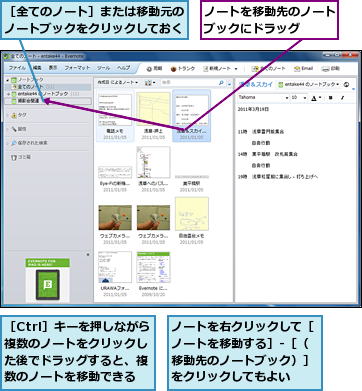Image resolution: width=362 pixels, height=391 pixels.
Task: Click the 印刷 print toolbar button
Action: [330, 69]
